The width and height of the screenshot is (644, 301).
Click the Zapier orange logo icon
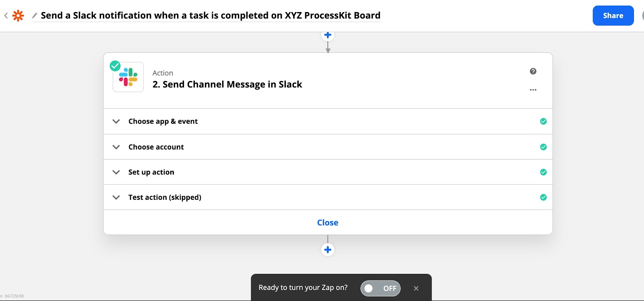point(18,16)
